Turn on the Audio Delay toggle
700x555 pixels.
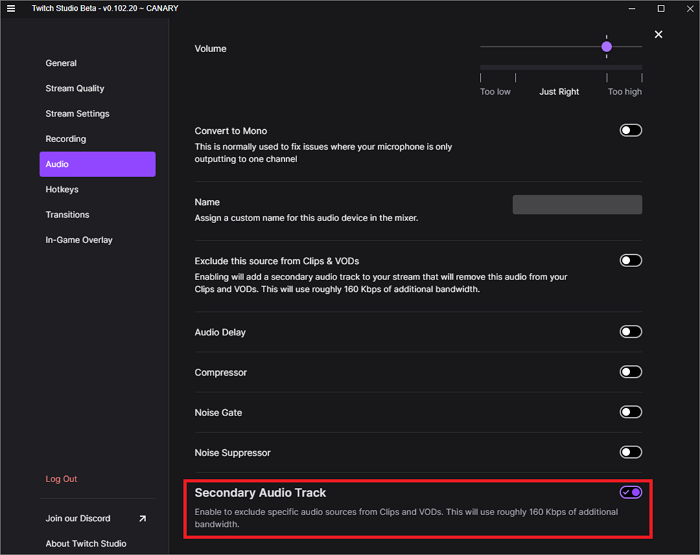[630, 332]
